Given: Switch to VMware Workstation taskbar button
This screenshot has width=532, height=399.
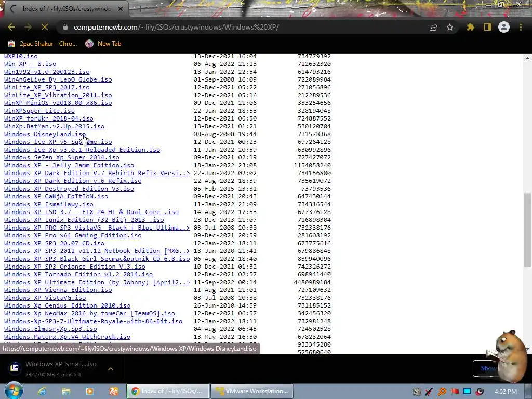Looking at the screenshot, I should click(x=252, y=391).
